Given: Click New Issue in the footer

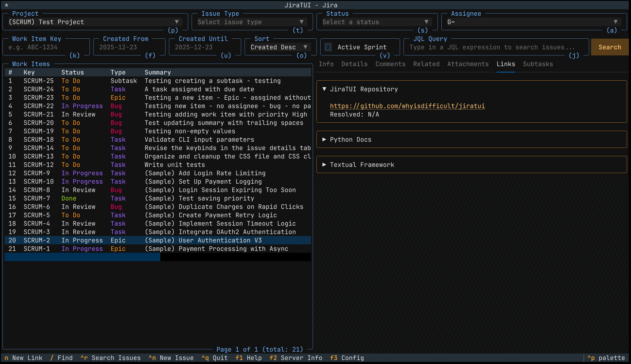Looking at the screenshot, I should point(171,358).
